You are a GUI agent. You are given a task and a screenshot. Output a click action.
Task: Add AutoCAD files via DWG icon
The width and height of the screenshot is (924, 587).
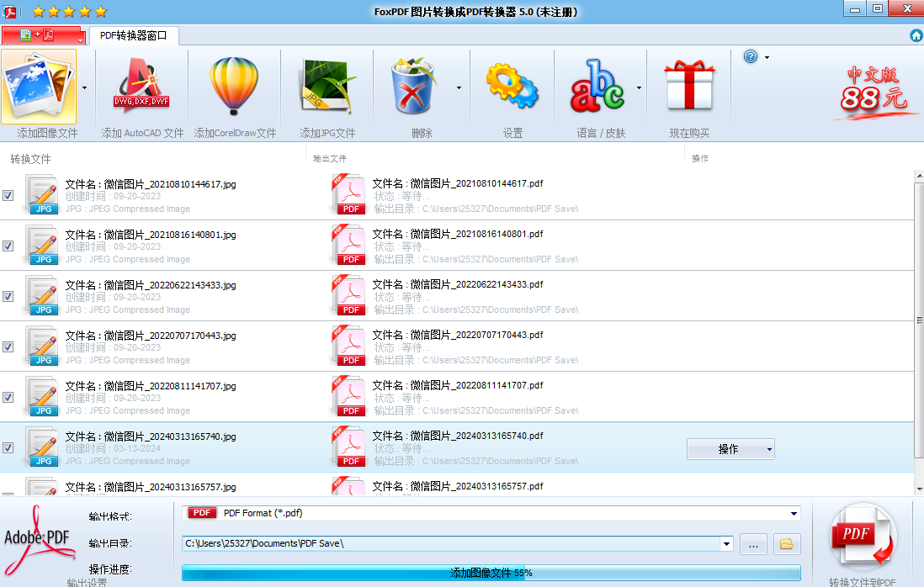(x=141, y=87)
